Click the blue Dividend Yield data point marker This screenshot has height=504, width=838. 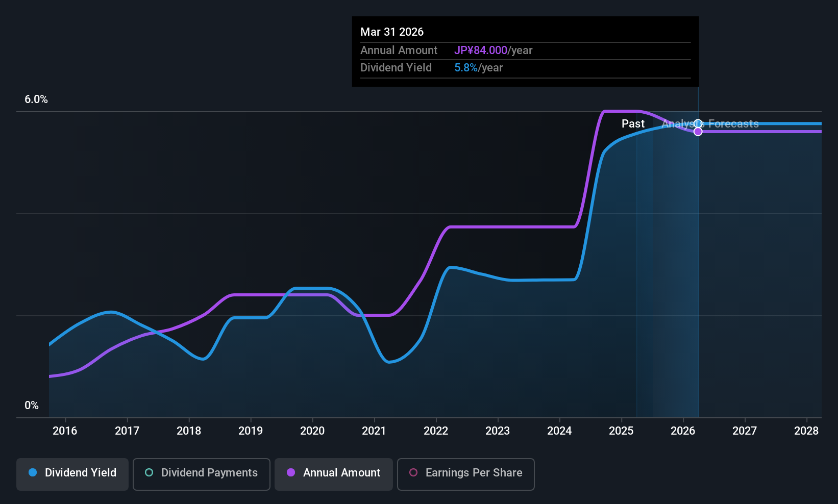tap(698, 123)
